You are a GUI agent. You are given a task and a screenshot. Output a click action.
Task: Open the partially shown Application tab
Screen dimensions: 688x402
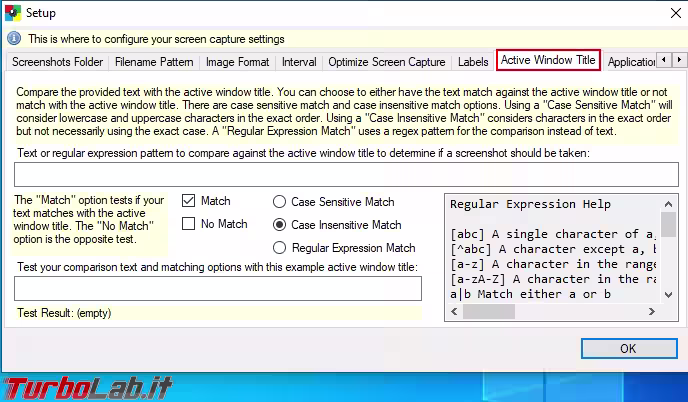(x=631, y=62)
